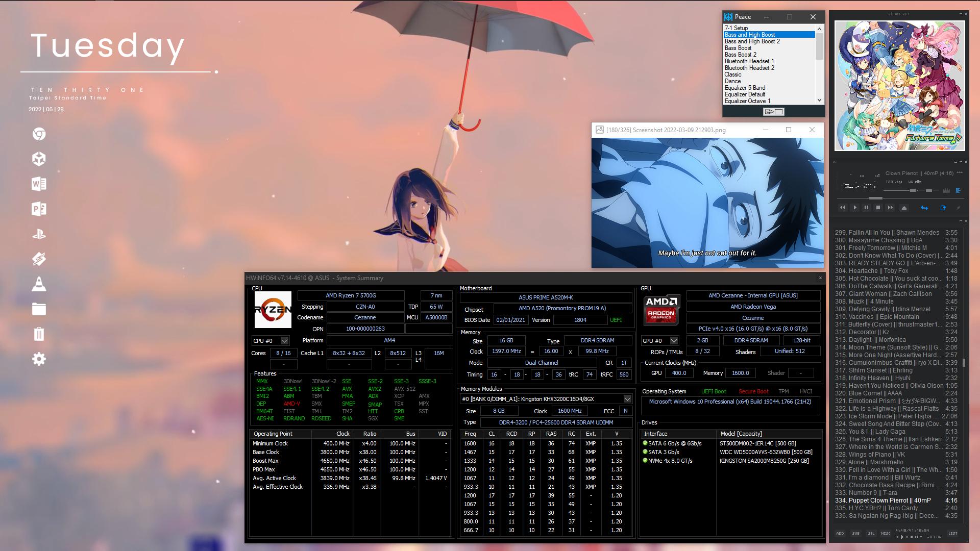This screenshot has width=980, height=551.
Task: Expand the memory module BANK 0 dropdown
Action: pos(627,399)
